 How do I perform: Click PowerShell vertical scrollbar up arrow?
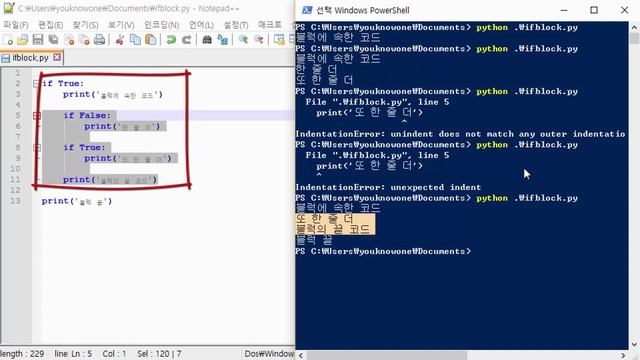pos(634,27)
